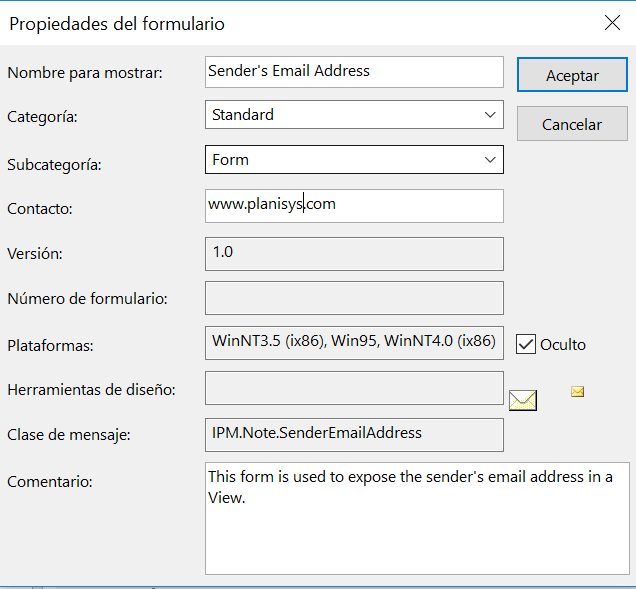The width and height of the screenshot is (636, 589).
Task: Close the Propiedades del formulario dialog
Action: (612, 23)
